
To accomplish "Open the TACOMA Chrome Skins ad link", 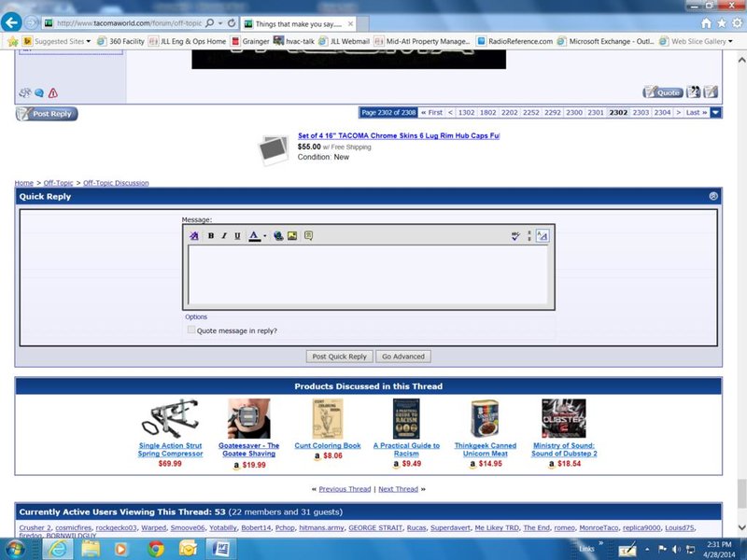I will click(x=399, y=135).
